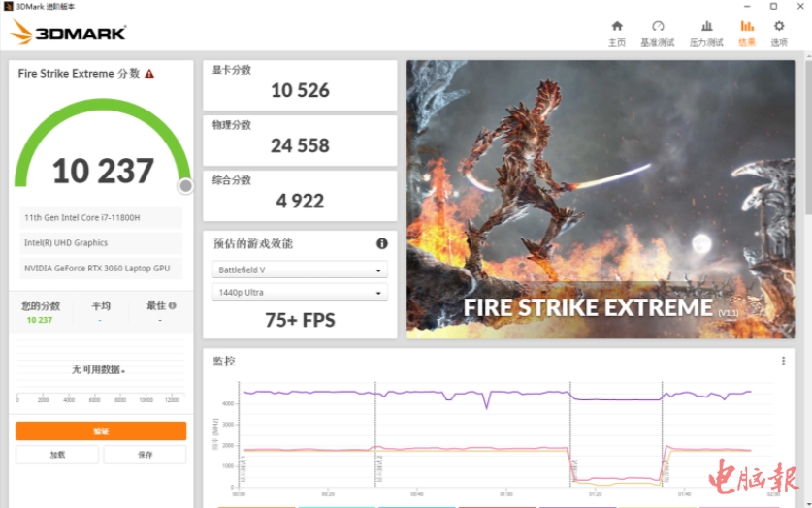Click the score gauge end knob

click(185, 185)
